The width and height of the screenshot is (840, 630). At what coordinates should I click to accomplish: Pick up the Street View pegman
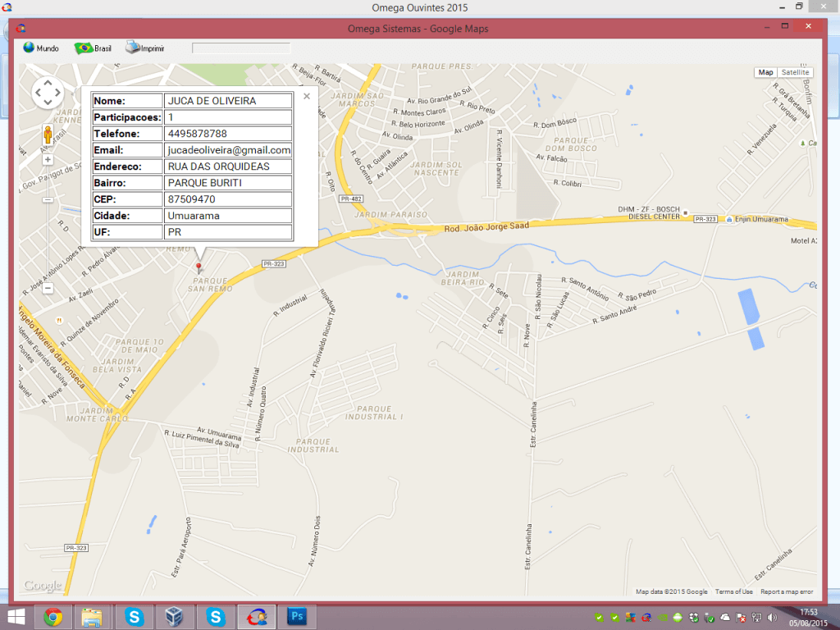point(48,134)
